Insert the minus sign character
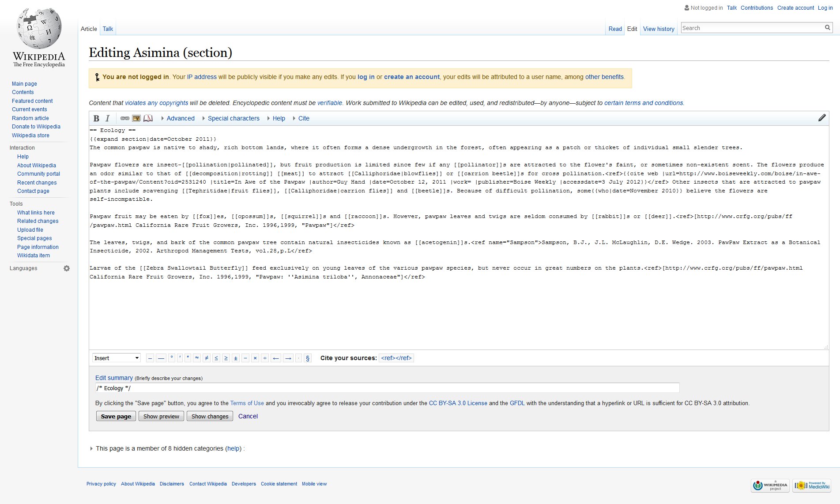Viewport: 840px width, 504px height. pos(245,358)
